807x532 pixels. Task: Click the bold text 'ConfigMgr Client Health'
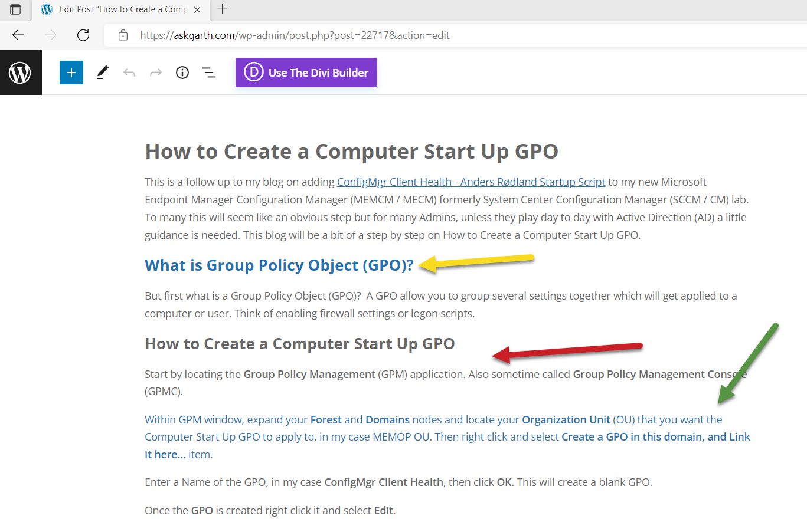pos(384,482)
